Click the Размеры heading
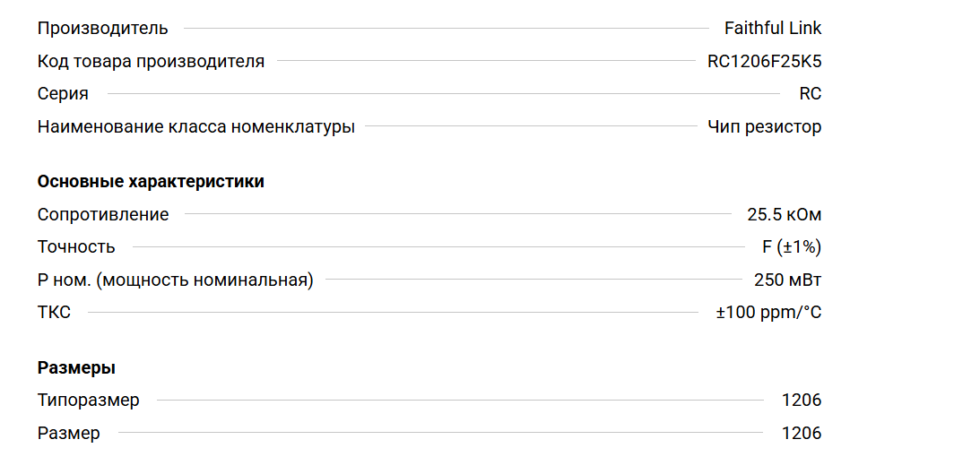 [76, 368]
